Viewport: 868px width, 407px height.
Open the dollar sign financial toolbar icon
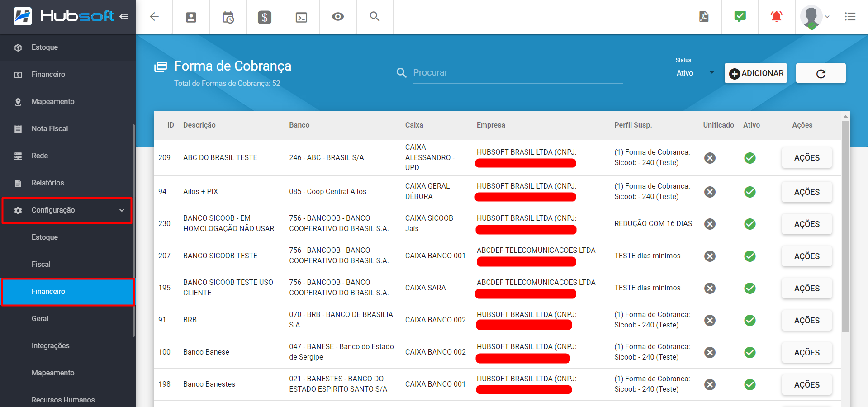(265, 17)
